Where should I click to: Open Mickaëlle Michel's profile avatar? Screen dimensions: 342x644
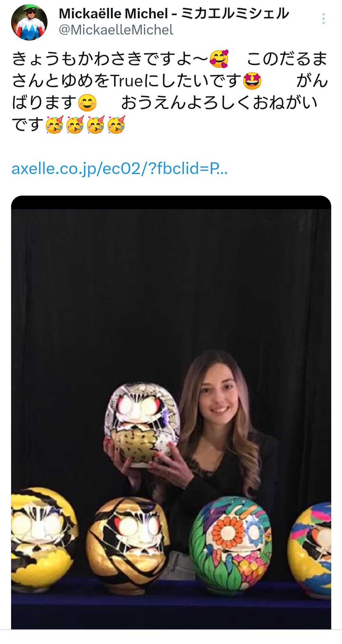[x=29, y=22]
